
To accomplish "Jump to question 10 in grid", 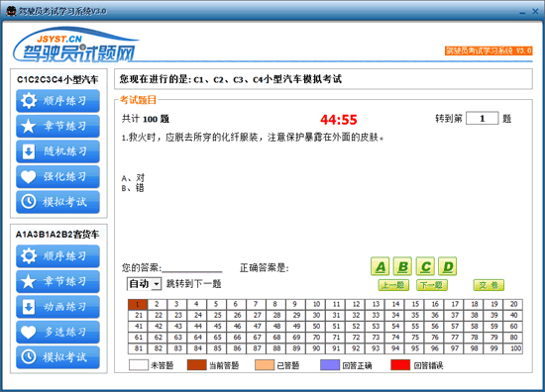I will point(316,305).
